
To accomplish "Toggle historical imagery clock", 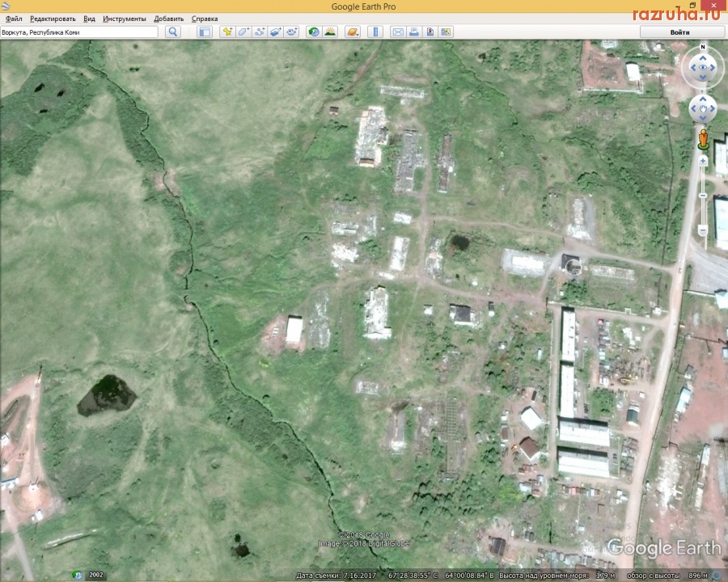I will (314, 32).
